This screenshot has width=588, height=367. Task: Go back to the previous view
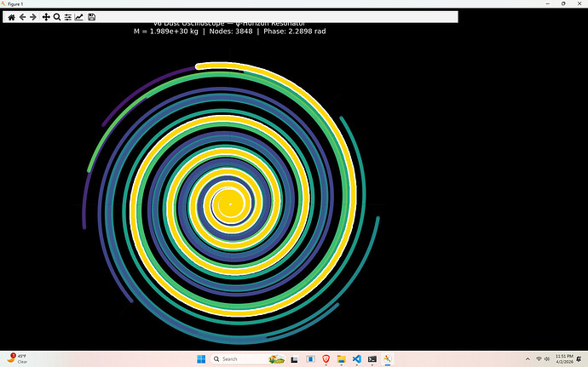click(23, 17)
